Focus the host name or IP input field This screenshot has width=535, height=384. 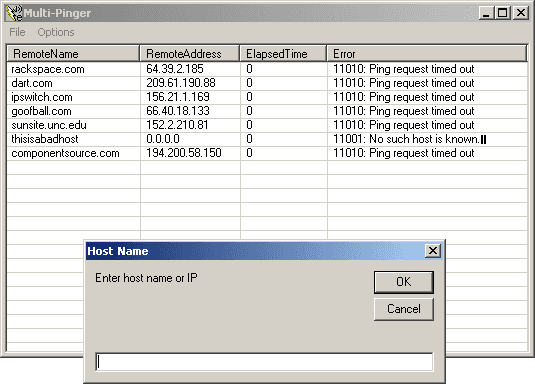click(x=264, y=362)
